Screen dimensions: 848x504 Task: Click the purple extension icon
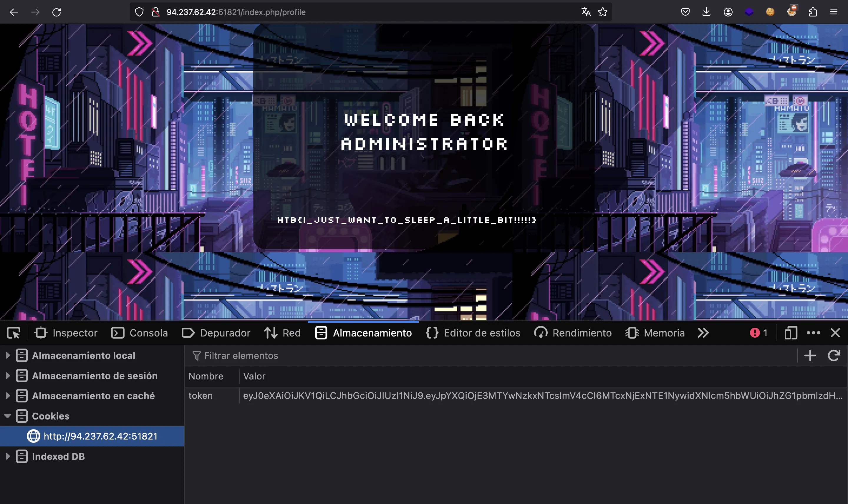749,12
